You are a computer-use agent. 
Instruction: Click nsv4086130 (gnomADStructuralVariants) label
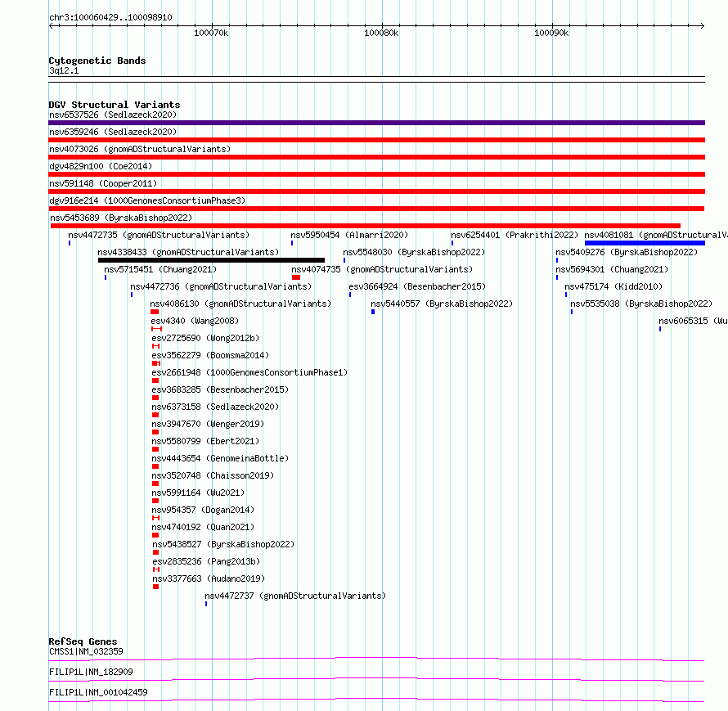point(240,304)
